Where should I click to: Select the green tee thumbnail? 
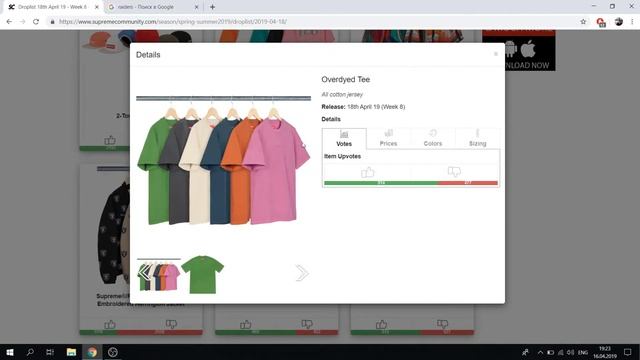point(202,274)
